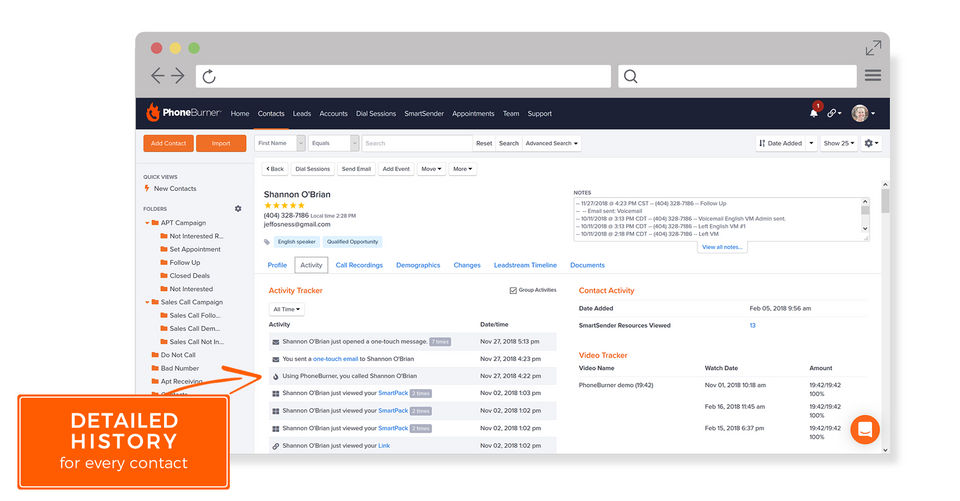
Task: Collapse the Sales Call Campaign folder
Action: tap(147, 302)
